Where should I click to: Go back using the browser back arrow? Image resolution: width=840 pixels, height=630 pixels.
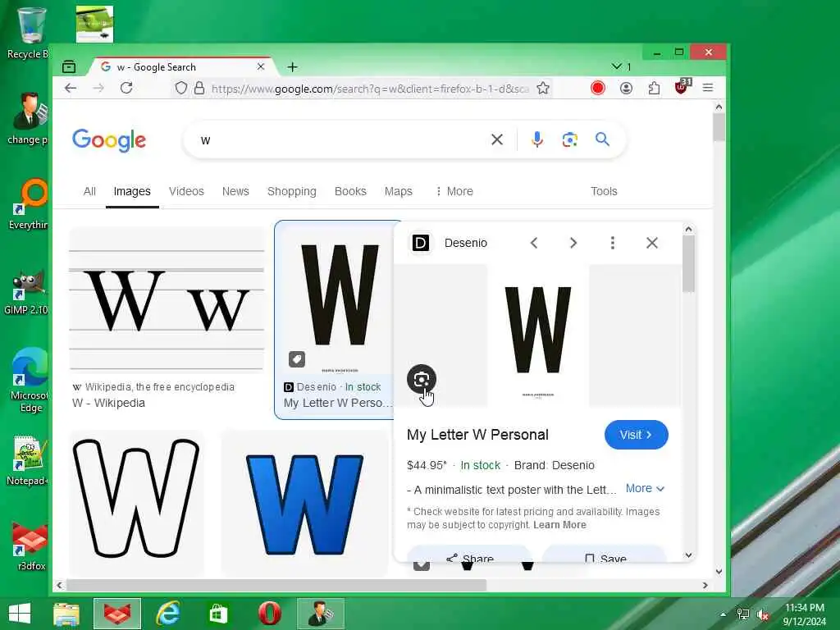[x=71, y=88]
